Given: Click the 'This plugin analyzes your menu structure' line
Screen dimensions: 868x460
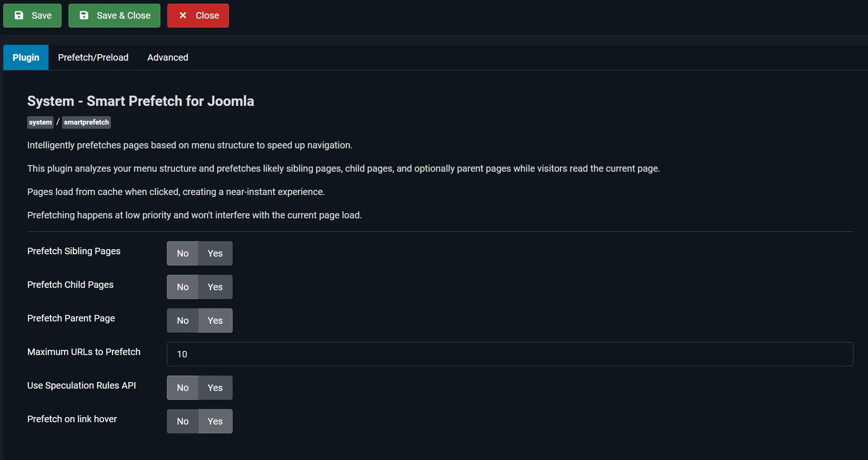Looking at the screenshot, I should point(344,168).
